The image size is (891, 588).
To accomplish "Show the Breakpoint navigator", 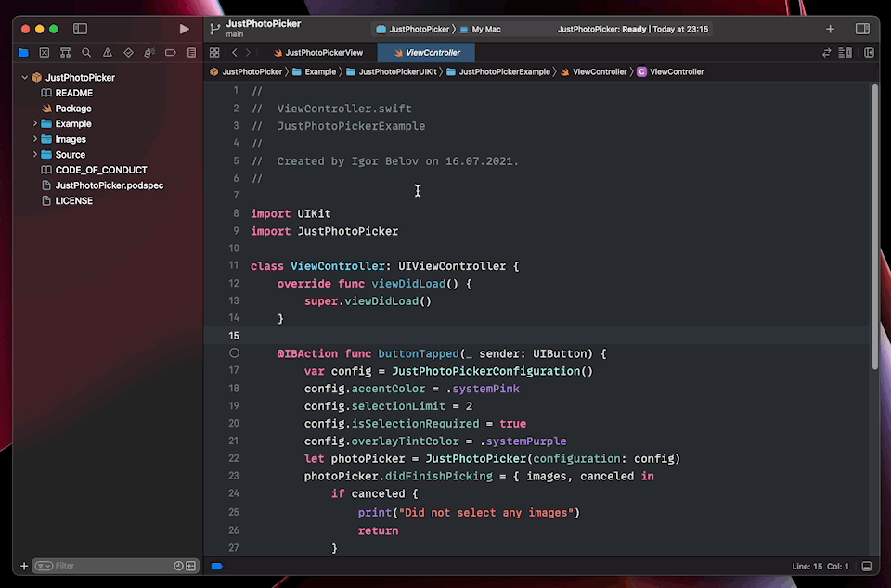I will [171, 53].
